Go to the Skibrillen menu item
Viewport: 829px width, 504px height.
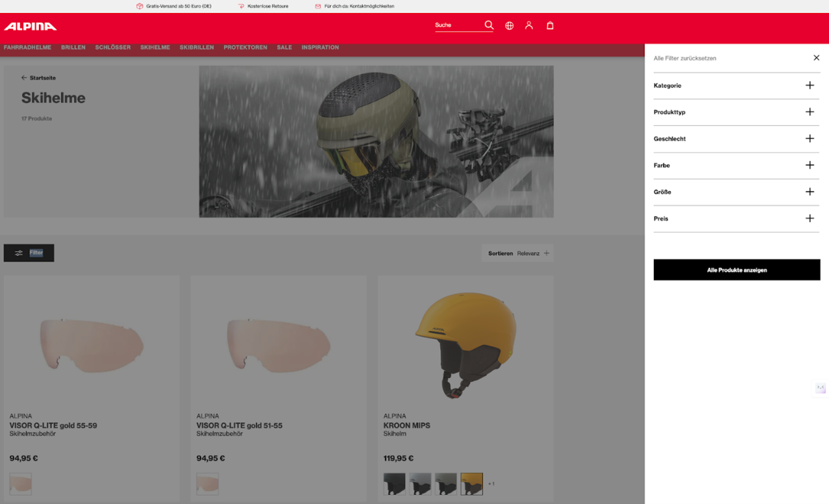click(x=197, y=47)
